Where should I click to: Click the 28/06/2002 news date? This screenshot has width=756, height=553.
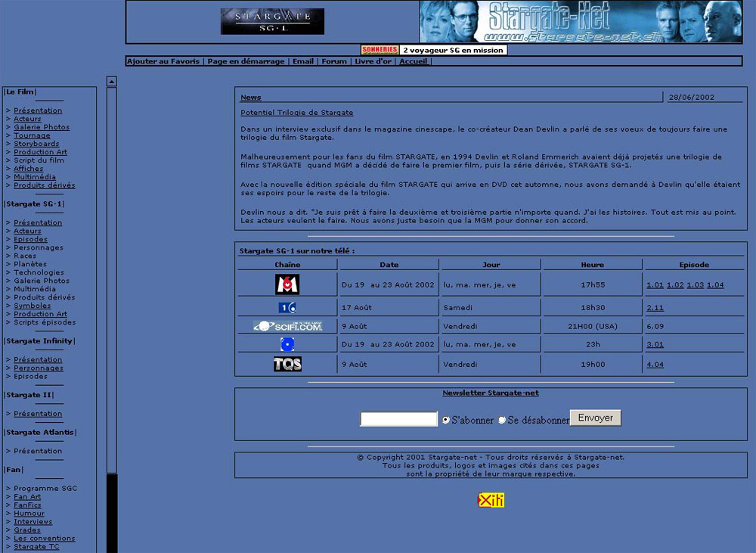tap(692, 97)
